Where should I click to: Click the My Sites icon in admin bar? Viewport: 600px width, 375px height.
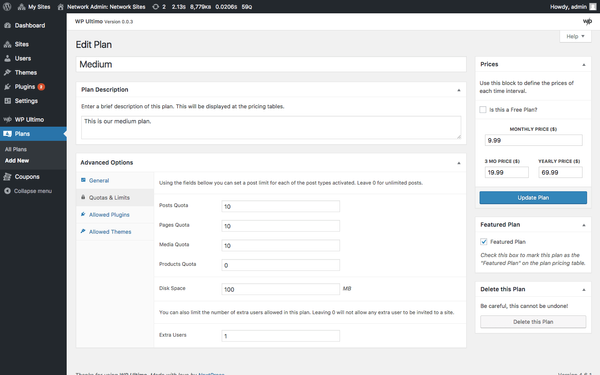coord(21,7)
